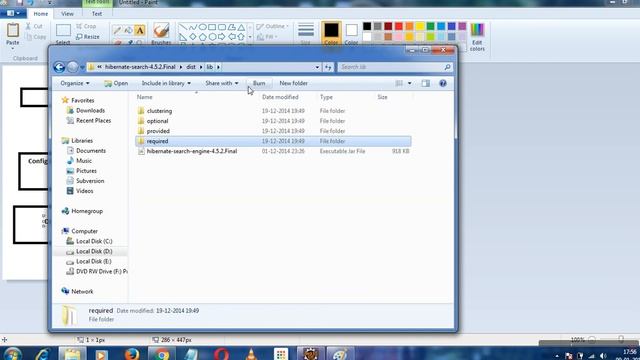Select the provided folder
This screenshot has width=640, height=360.
click(158, 131)
